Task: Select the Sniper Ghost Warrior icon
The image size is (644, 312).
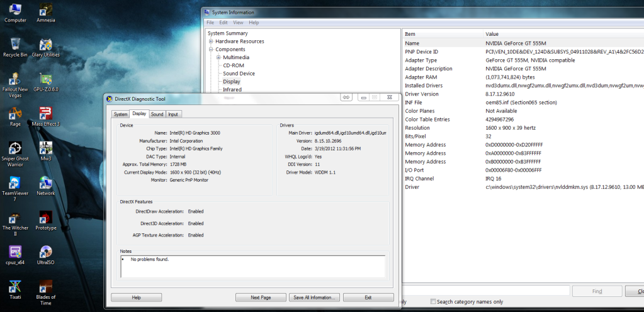Action: (x=15, y=154)
